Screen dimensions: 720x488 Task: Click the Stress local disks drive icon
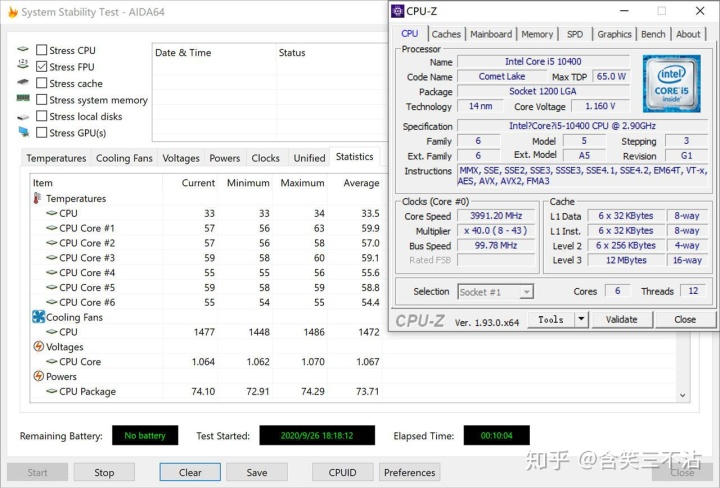[x=23, y=117]
